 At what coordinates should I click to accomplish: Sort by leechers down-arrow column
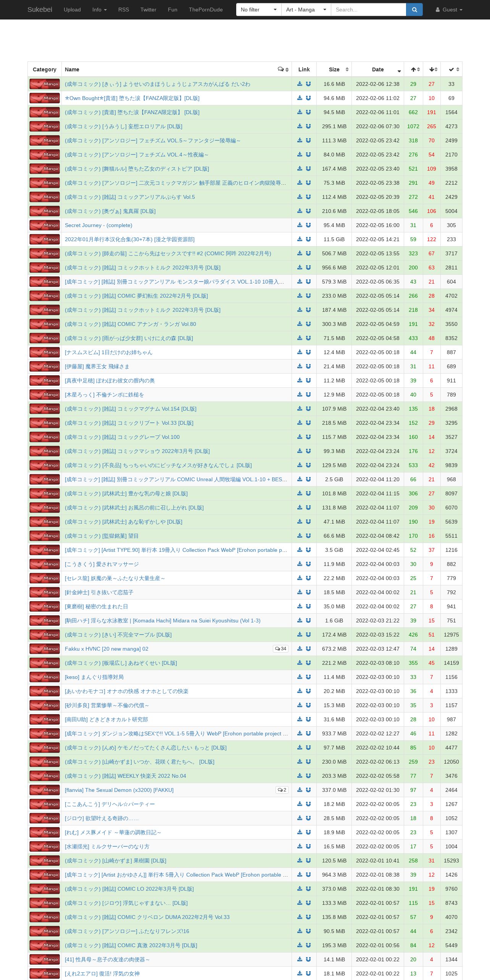[x=432, y=69]
